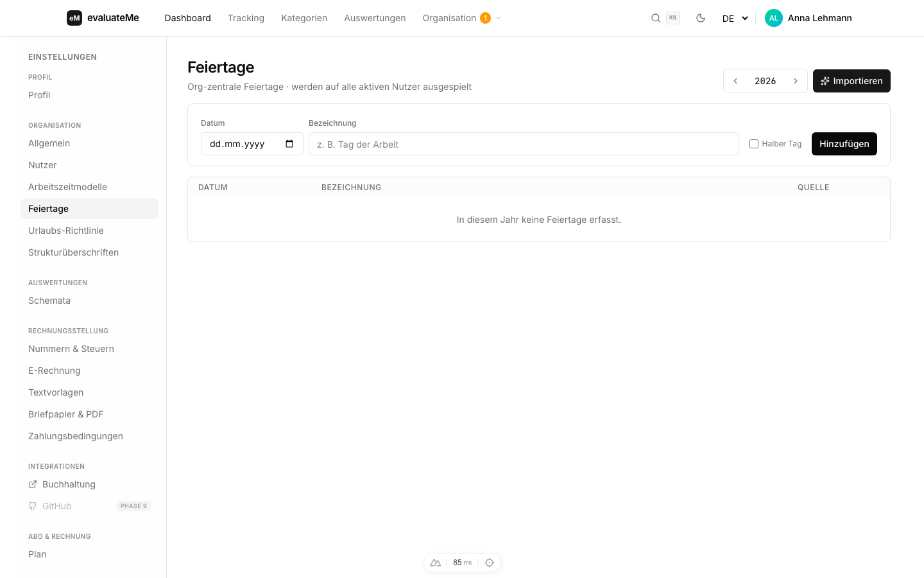
Task: Enable the Halber Tag checkbox
Action: point(754,144)
